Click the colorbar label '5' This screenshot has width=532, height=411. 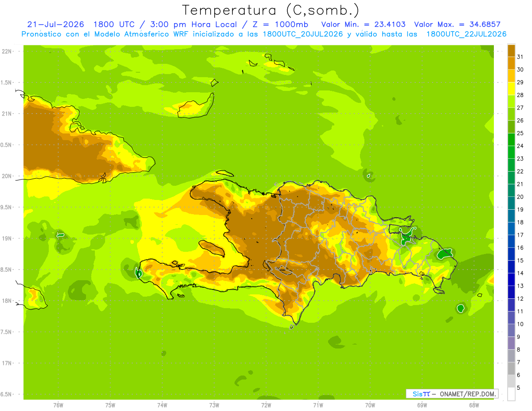(518, 388)
